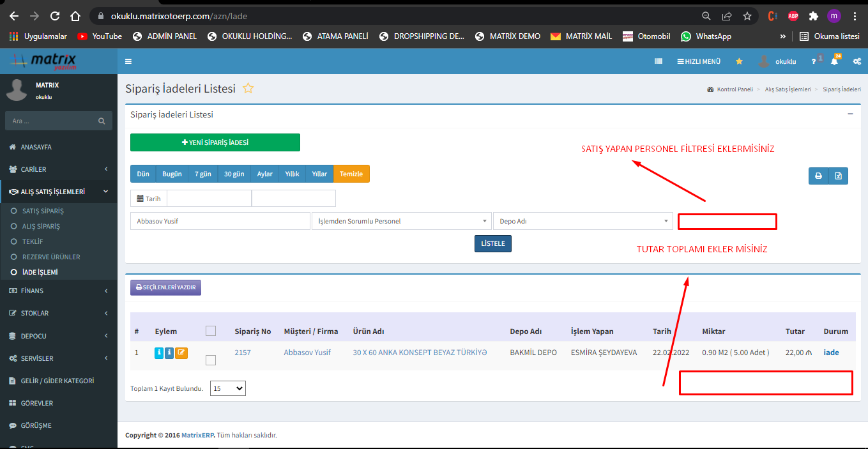Check the checkbox for order 2157
868x449 pixels.
(x=211, y=360)
